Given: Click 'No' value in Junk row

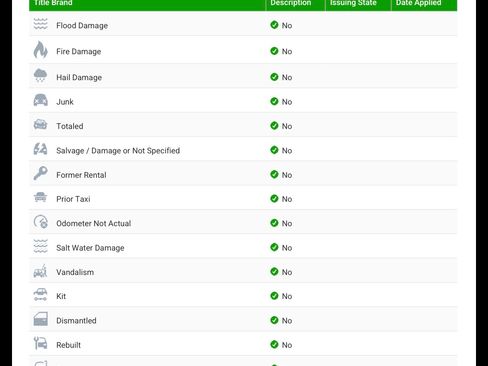Looking at the screenshot, I should (x=287, y=102).
